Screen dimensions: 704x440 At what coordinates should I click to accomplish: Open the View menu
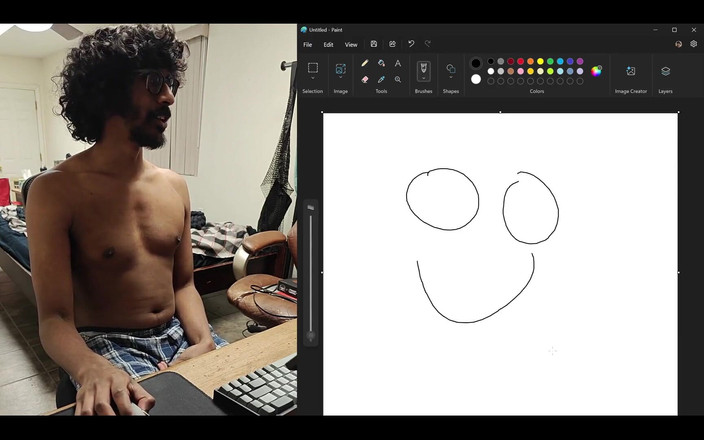tap(351, 44)
